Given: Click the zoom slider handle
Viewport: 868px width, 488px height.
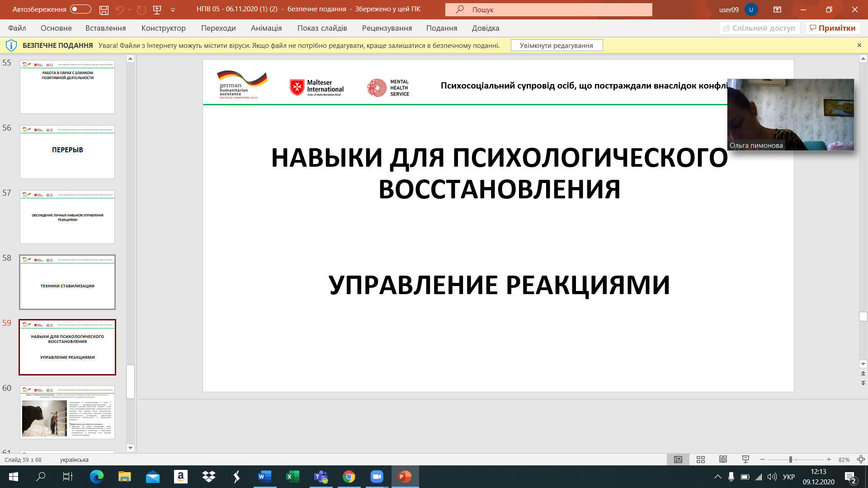Looking at the screenshot, I should tap(791, 460).
